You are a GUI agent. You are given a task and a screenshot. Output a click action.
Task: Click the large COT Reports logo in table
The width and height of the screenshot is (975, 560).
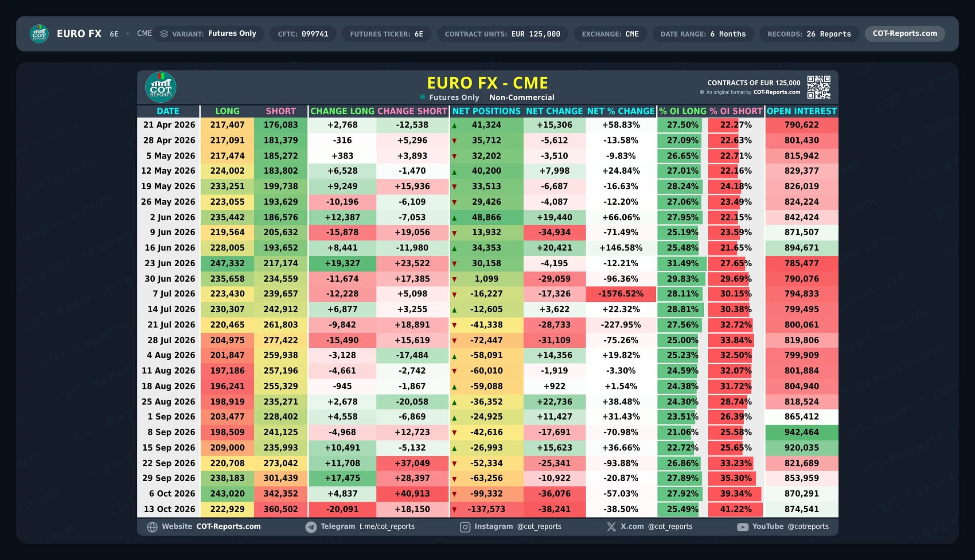[x=161, y=87]
